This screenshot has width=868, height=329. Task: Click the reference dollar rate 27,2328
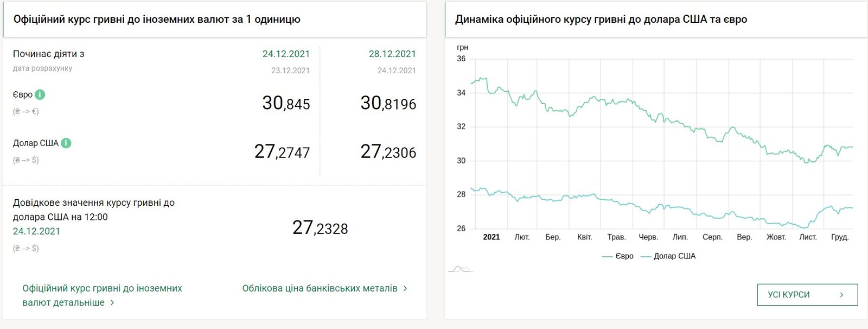coord(320,227)
